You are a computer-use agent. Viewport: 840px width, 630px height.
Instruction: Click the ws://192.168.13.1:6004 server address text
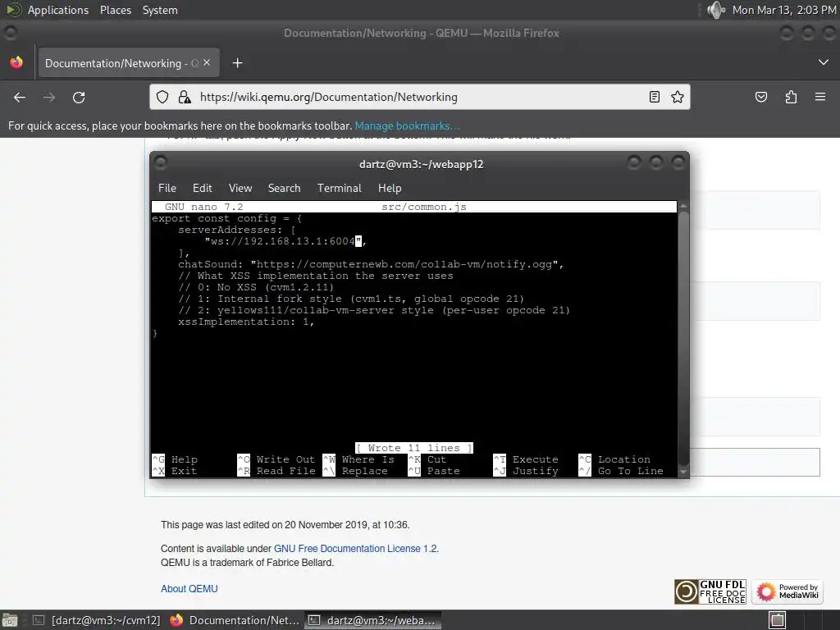point(283,242)
